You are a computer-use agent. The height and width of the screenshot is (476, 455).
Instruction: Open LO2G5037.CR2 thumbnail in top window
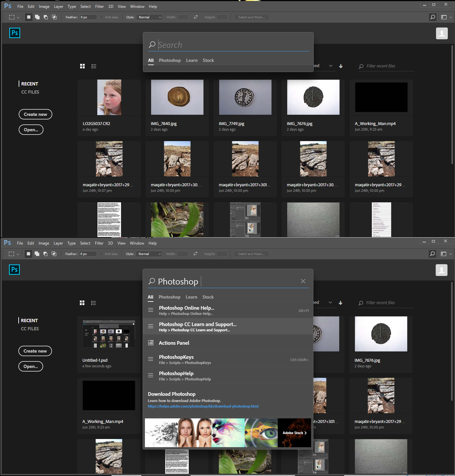[109, 97]
